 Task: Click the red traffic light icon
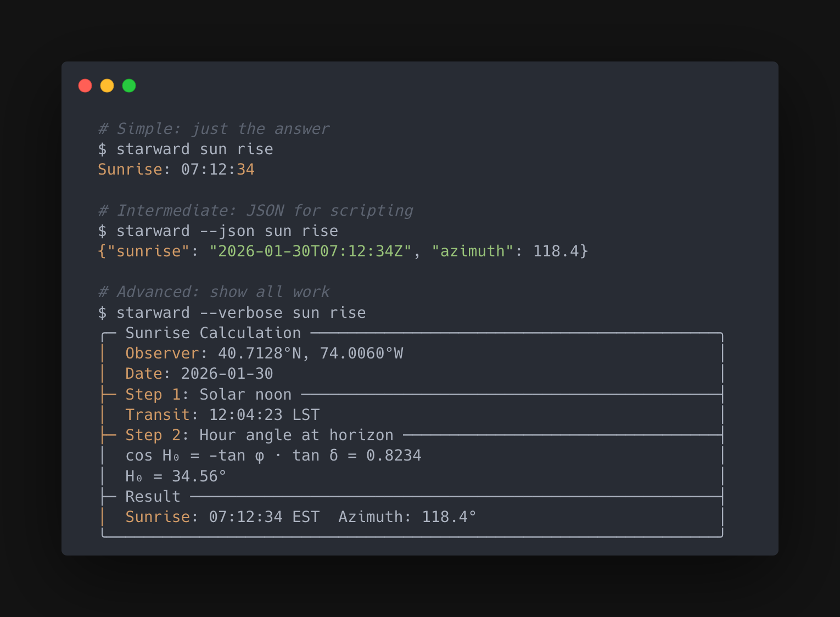(x=85, y=86)
